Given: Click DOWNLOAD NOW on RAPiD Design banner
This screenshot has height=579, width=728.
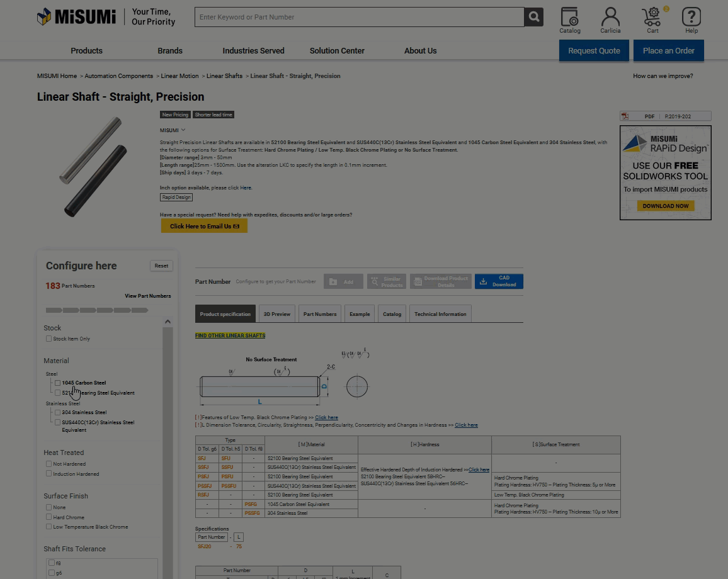Looking at the screenshot, I should [x=665, y=206].
